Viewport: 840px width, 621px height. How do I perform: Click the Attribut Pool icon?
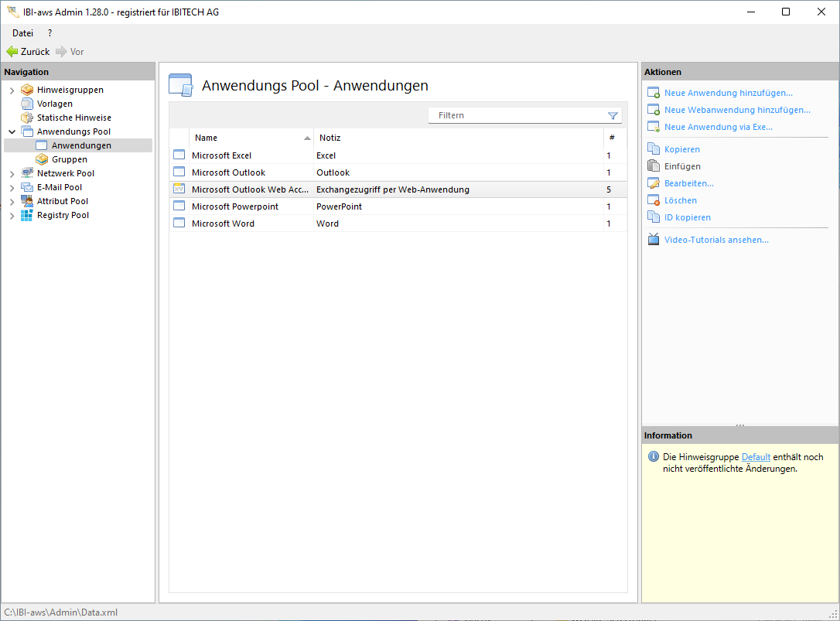click(x=27, y=201)
